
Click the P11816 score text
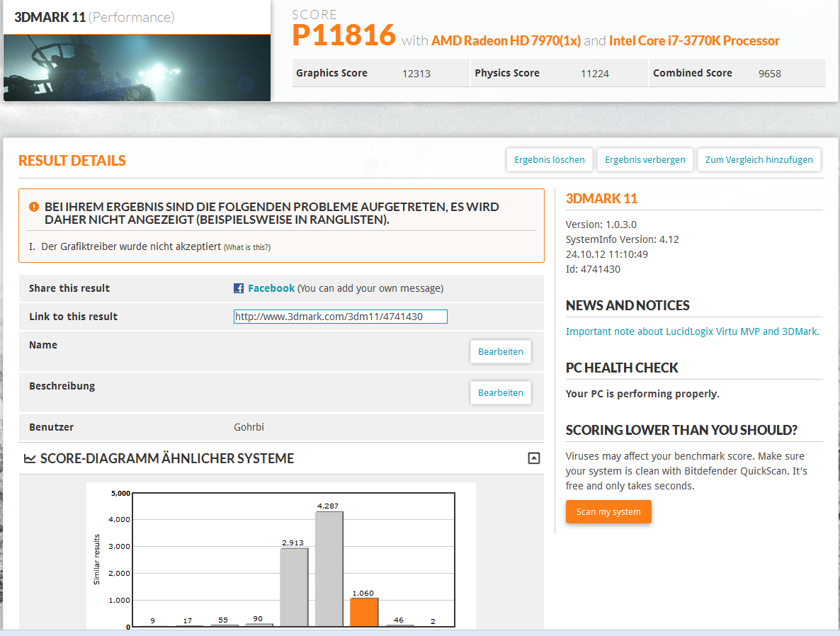pos(344,35)
